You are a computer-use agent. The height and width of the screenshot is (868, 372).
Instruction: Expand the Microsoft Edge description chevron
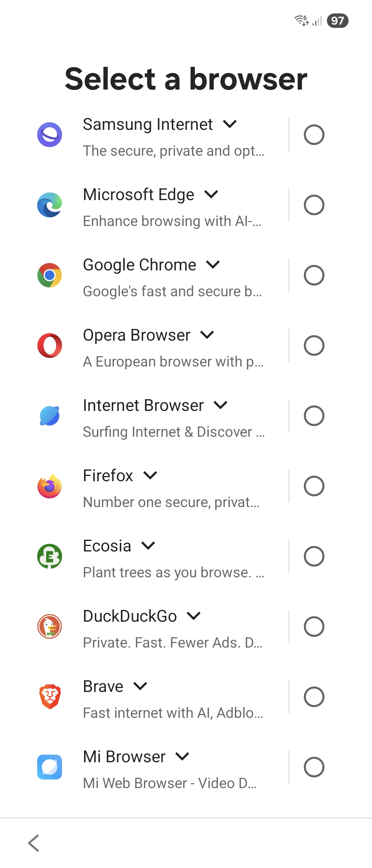(x=211, y=194)
